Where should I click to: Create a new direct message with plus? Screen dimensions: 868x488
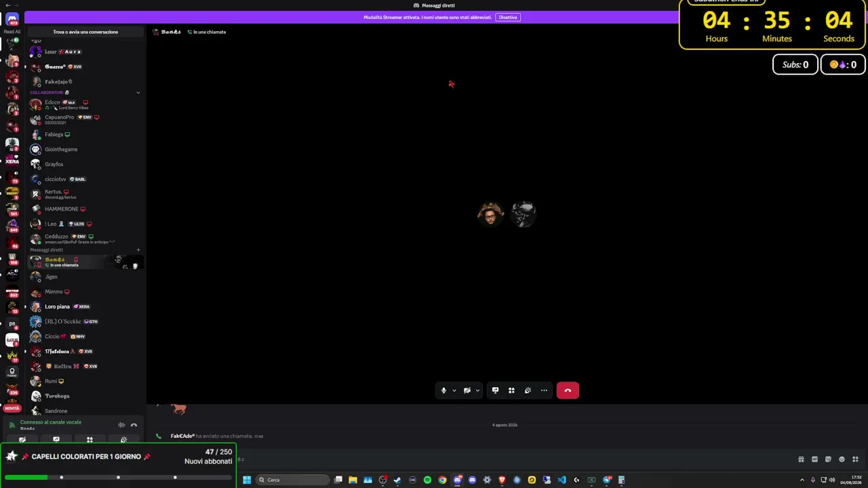pos(138,249)
